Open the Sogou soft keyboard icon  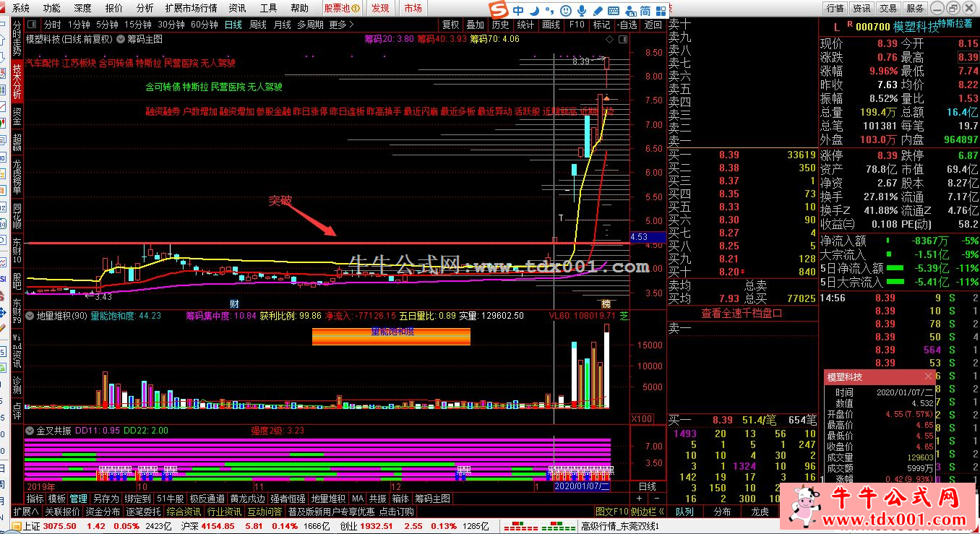pos(614,11)
